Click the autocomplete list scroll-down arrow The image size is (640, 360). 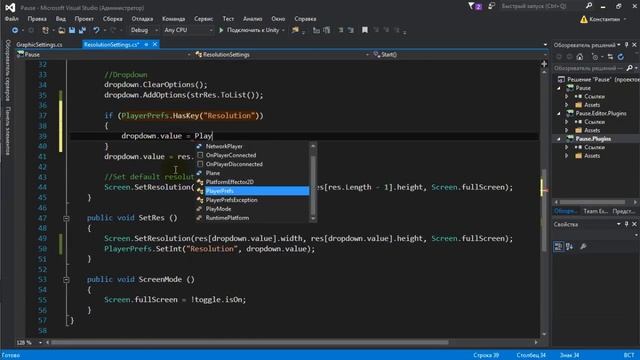[313, 218]
